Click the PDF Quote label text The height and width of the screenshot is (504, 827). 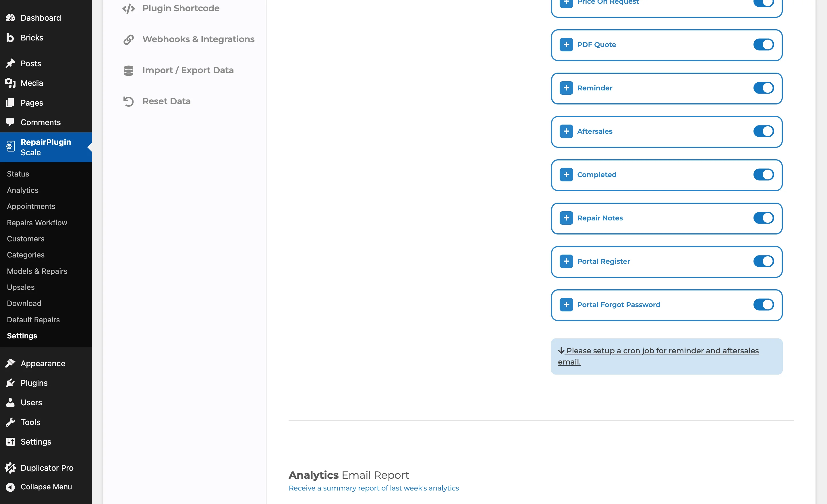(596, 44)
